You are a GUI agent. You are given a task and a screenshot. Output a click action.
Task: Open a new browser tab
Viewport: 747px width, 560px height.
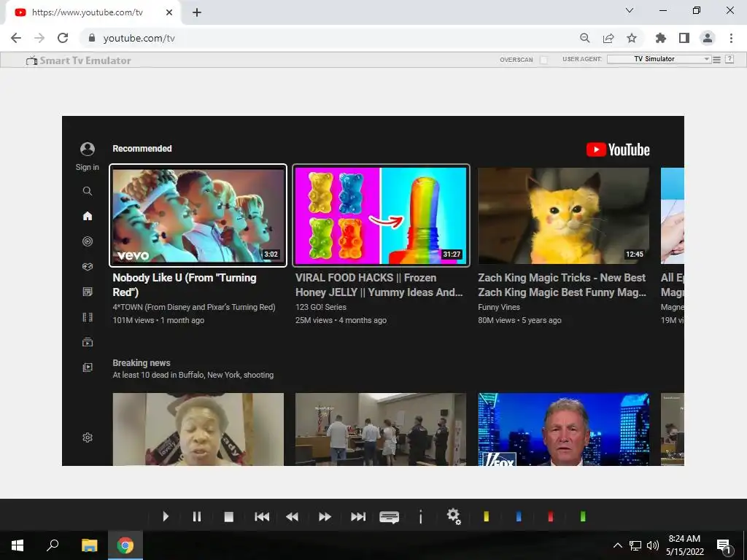(197, 12)
